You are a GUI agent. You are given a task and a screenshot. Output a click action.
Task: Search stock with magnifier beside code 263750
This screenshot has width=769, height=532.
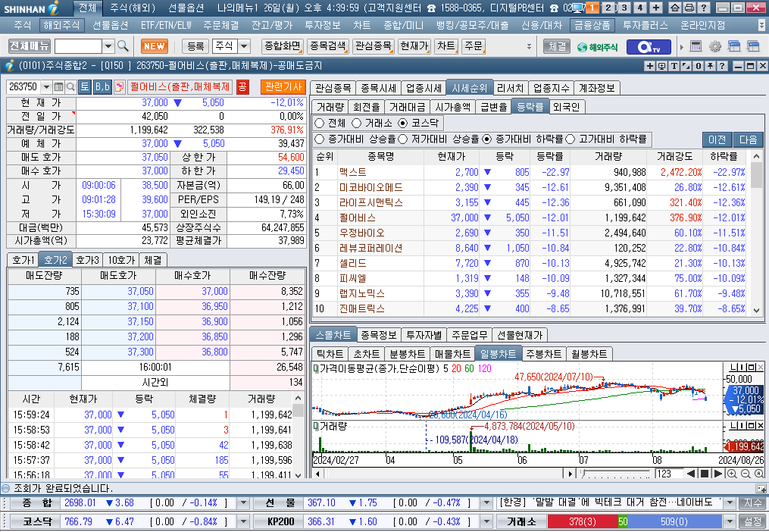(70, 87)
